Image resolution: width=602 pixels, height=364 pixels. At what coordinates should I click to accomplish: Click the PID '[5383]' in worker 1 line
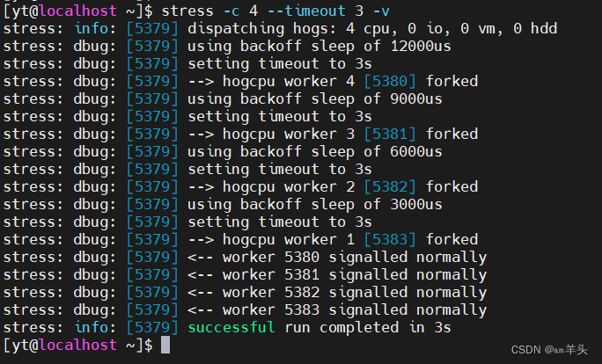pyautogui.click(x=390, y=240)
